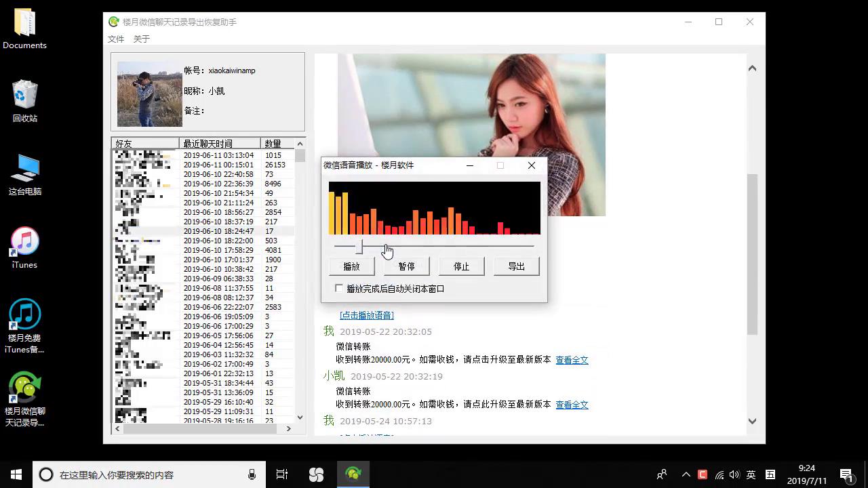Open the 文件 menu
Image resolution: width=868 pixels, height=488 pixels.
pos(116,39)
